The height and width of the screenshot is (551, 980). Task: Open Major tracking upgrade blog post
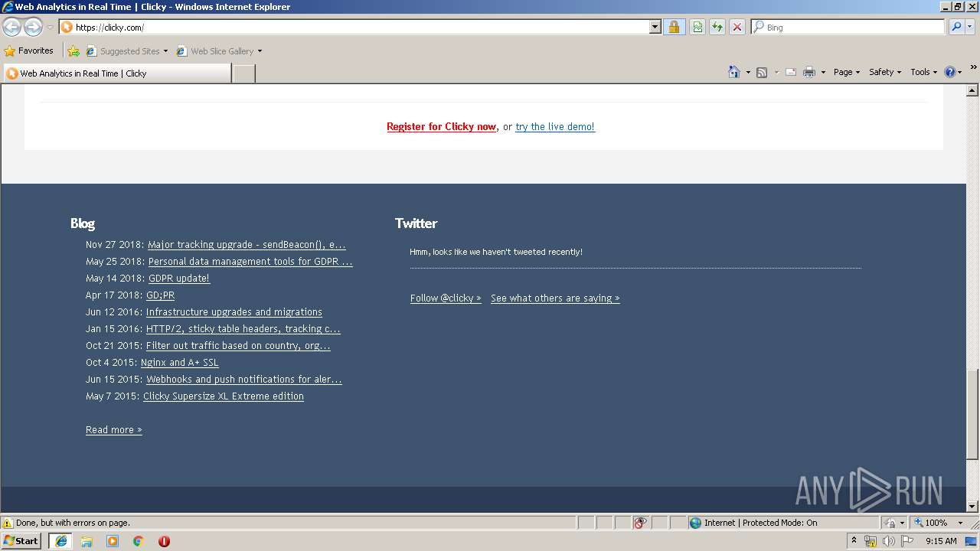point(247,245)
